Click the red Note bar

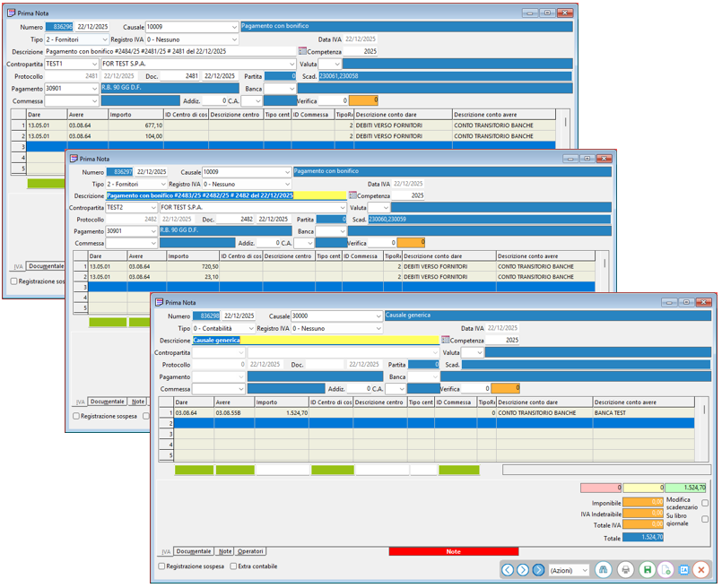pyautogui.click(x=453, y=552)
